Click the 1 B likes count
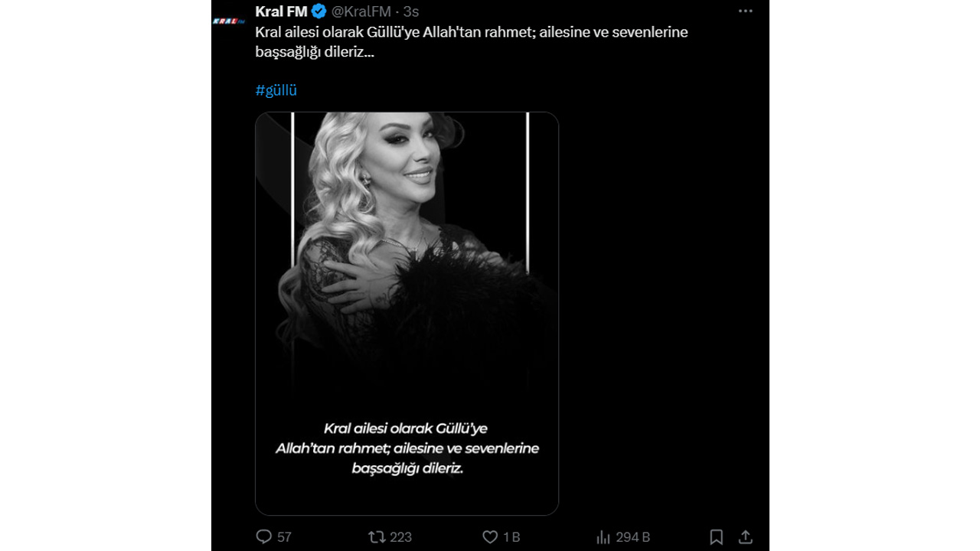The width and height of the screenshot is (980, 551). (511, 537)
